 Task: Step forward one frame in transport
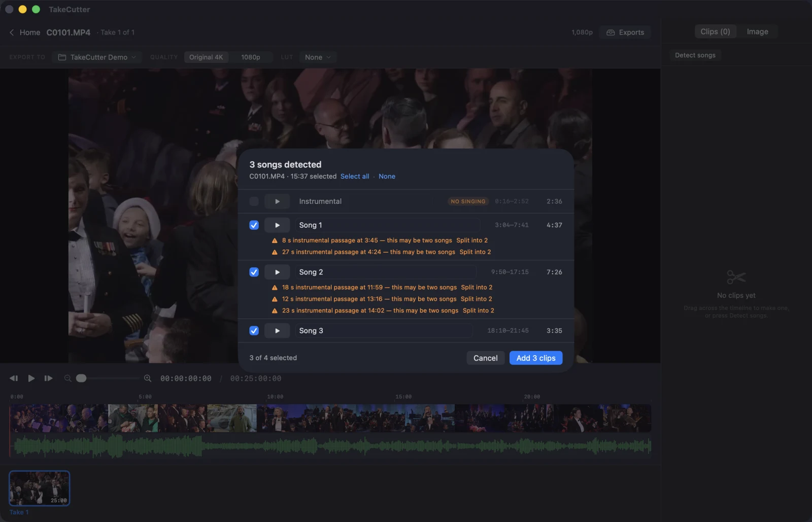48,378
